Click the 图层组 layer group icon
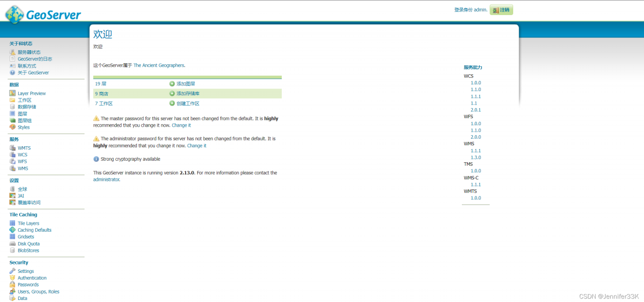The height and width of the screenshot is (302, 644). 13,121
